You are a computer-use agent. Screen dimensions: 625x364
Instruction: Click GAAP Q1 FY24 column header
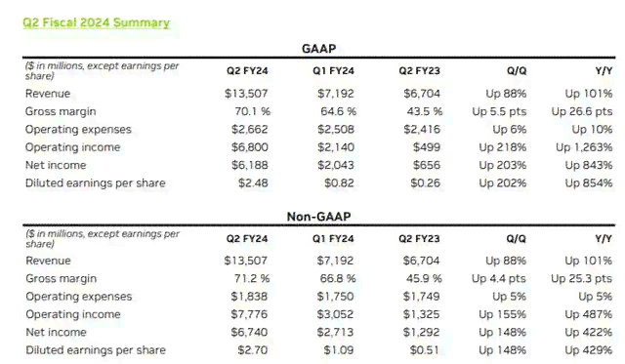click(x=333, y=71)
